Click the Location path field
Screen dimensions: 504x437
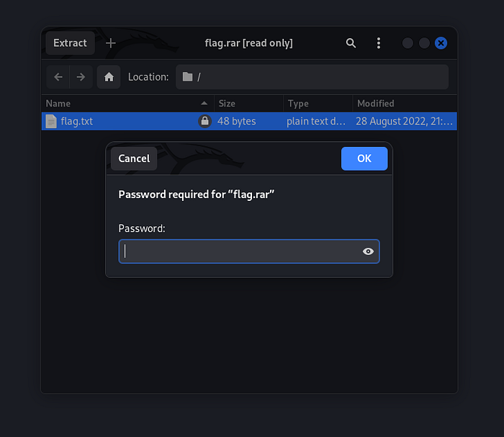(311, 77)
